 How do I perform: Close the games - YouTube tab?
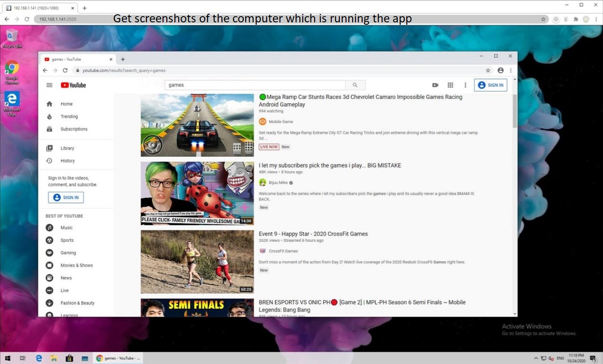tap(111, 59)
